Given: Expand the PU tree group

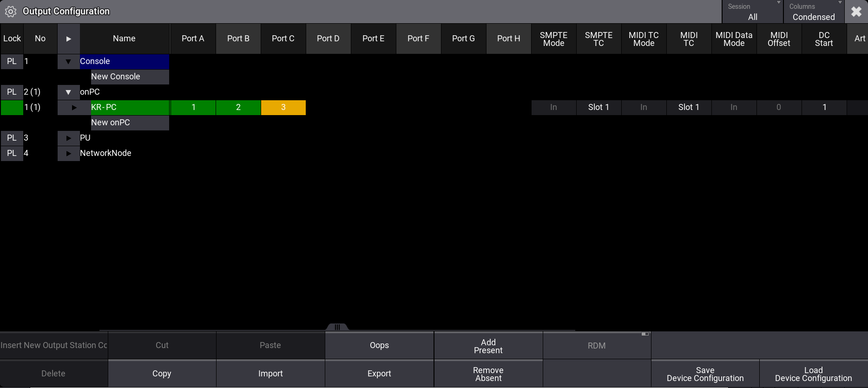Looking at the screenshot, I should (68, 138).
